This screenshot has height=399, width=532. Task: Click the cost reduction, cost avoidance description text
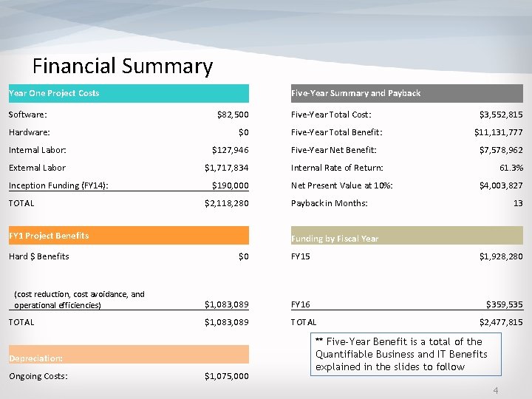(79, 299)
